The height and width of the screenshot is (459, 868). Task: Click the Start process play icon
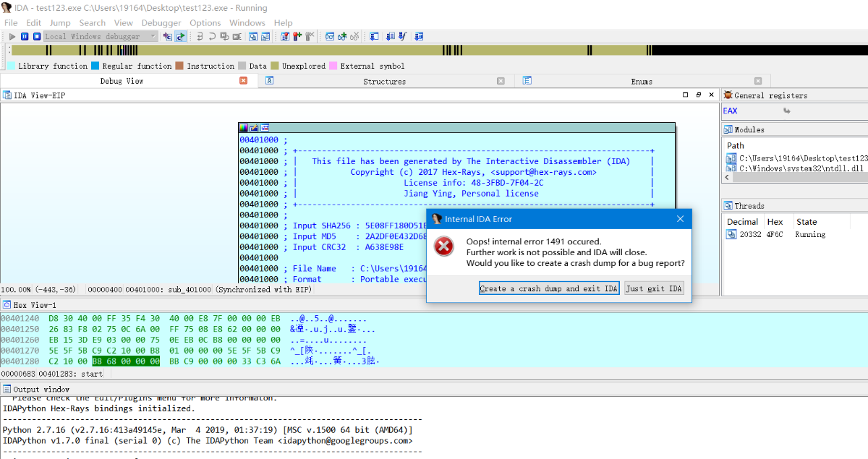12,36
